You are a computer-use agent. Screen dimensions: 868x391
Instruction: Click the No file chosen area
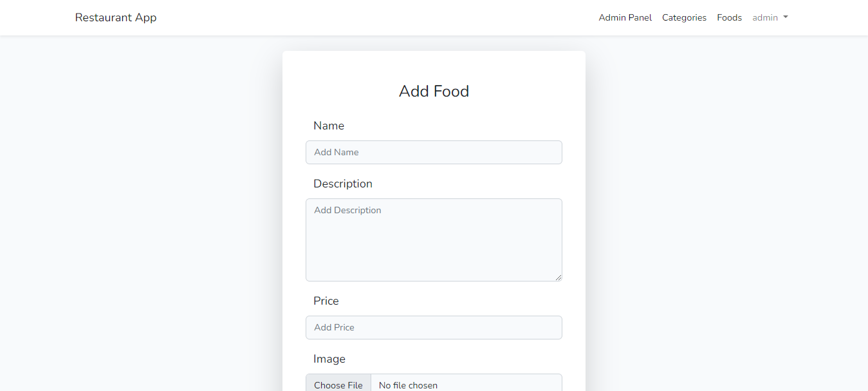(408, 384)
